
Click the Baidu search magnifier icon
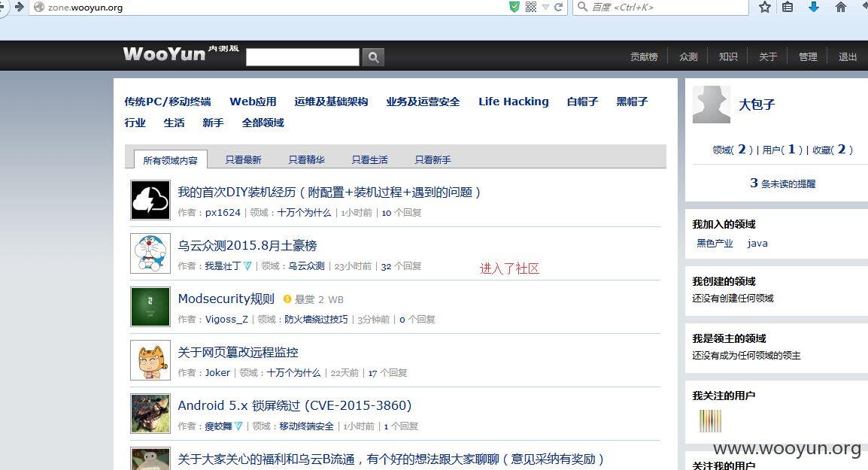(582, 7)
